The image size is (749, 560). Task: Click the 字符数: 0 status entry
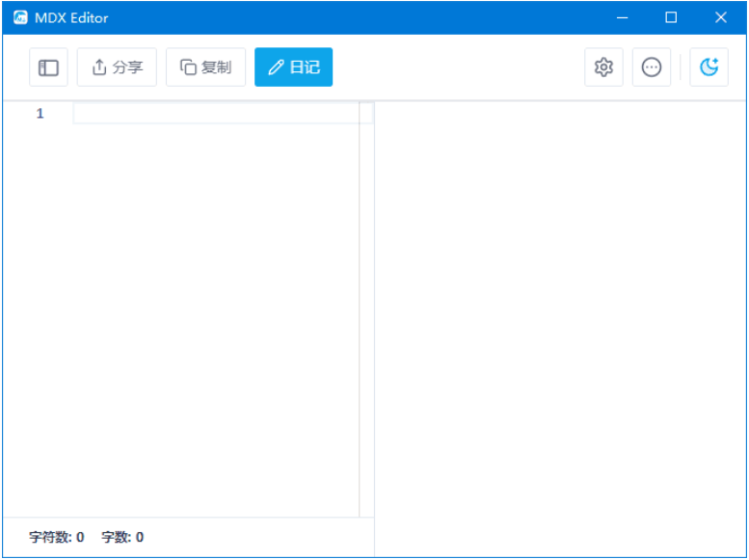pos(56,537)
